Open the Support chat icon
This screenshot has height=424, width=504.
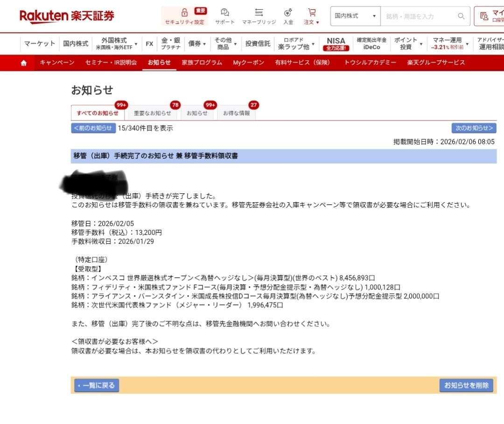pyautogui.click(x=224, y=13)
